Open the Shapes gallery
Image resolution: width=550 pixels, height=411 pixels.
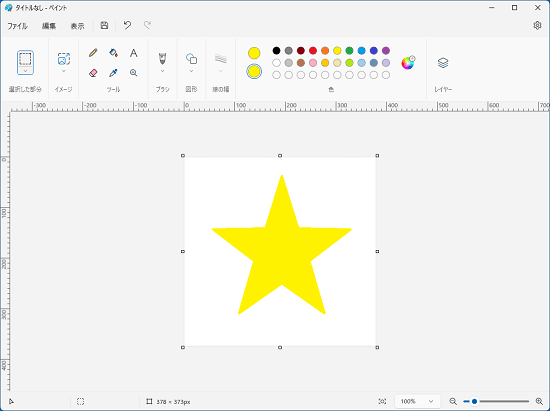[x=192, y=59]
